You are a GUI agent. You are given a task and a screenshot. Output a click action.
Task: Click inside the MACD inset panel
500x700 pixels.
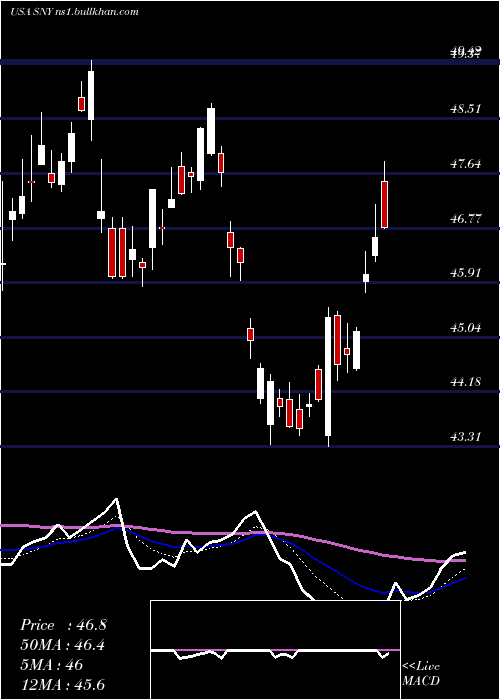pos(275,650)
